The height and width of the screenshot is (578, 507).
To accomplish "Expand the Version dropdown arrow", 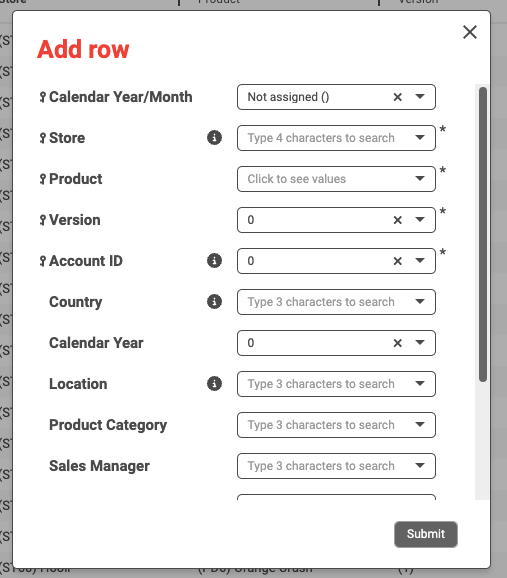I will coord(420,219).
